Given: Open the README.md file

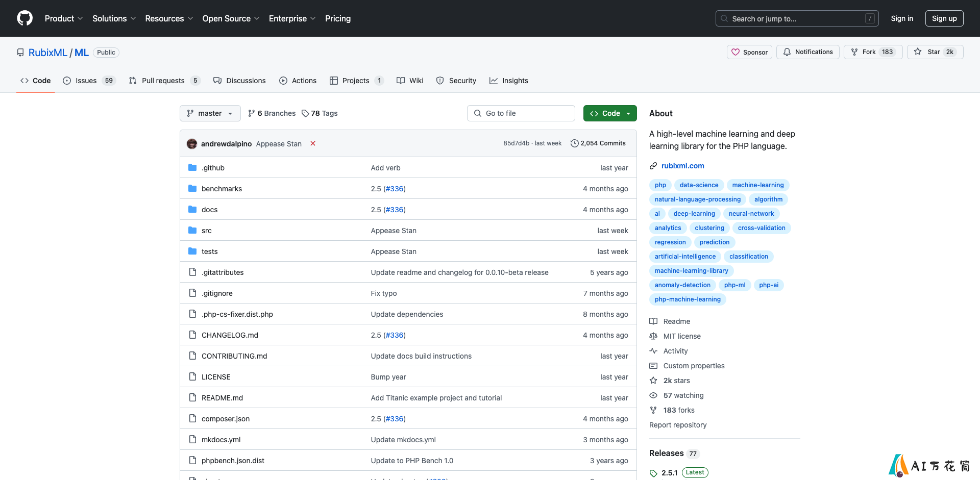Looking at the screenshot, I should tap(222, 398).
